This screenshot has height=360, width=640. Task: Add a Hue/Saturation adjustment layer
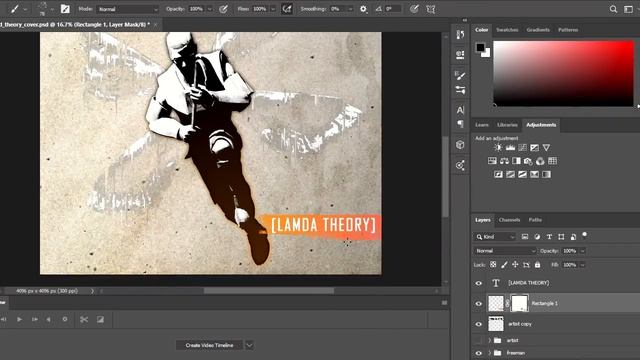coord(492,161)
